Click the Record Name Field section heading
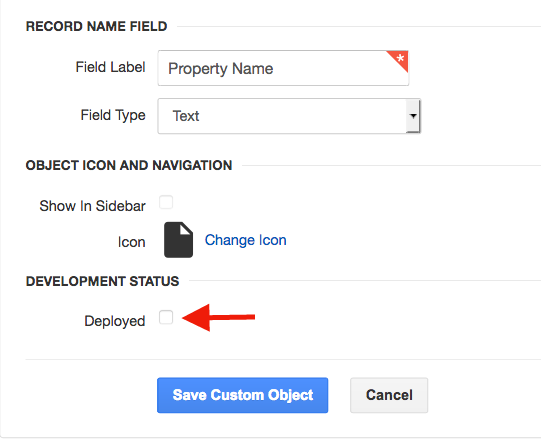Image resolution: width=541 pixels, height=441 pixels. pyautogui.click(x=97, y=27)
